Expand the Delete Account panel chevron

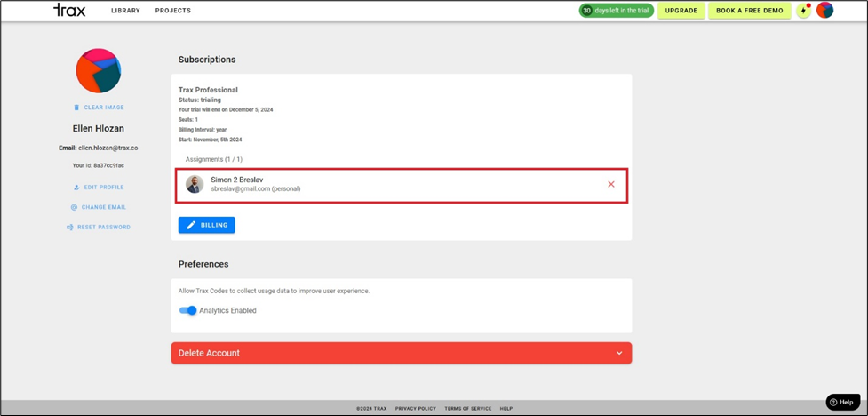[x=619, y=353]
